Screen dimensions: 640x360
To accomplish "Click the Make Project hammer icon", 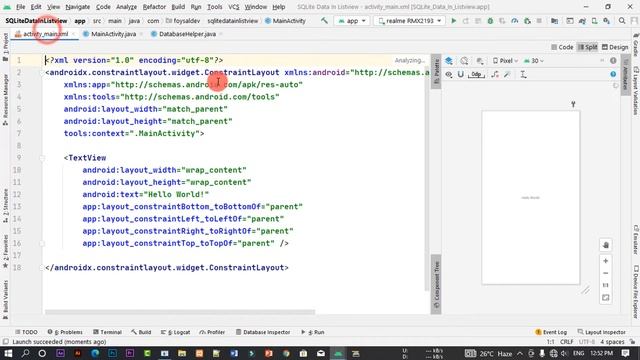I will pos(324,20).
